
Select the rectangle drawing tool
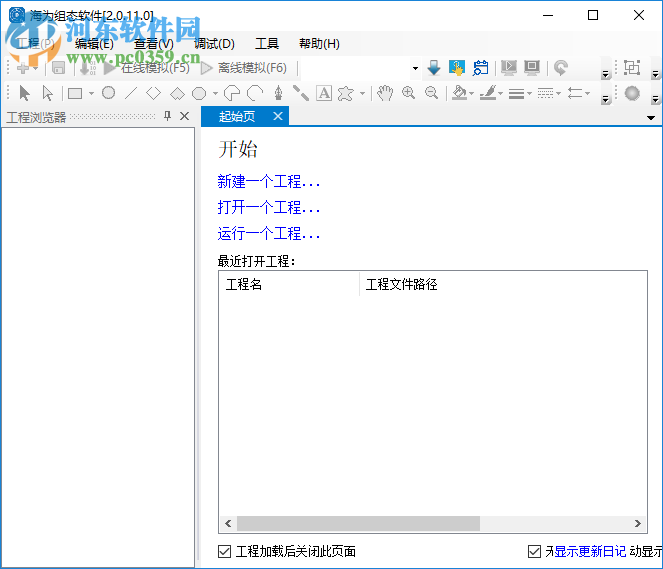75,93
